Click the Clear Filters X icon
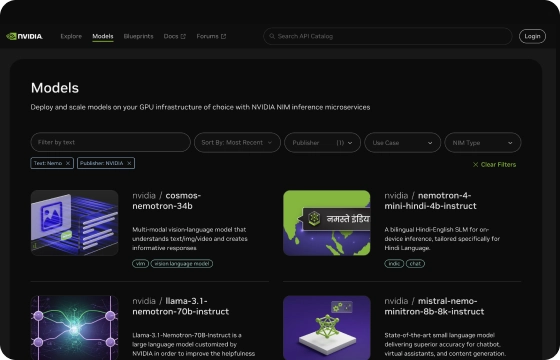560x360 pixels. [x=475, y=165]
